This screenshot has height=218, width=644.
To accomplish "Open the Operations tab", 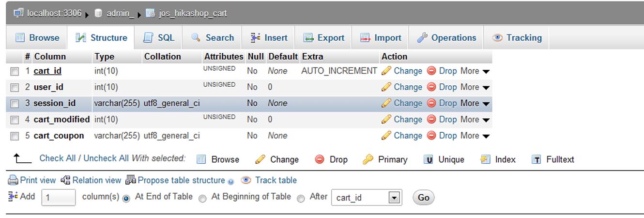I will coord(446,38).
